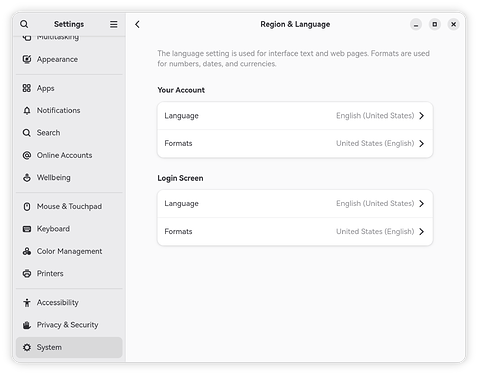Open Login Screen Formats row
The height and width of the screenshot is (375, 477).
295,232
